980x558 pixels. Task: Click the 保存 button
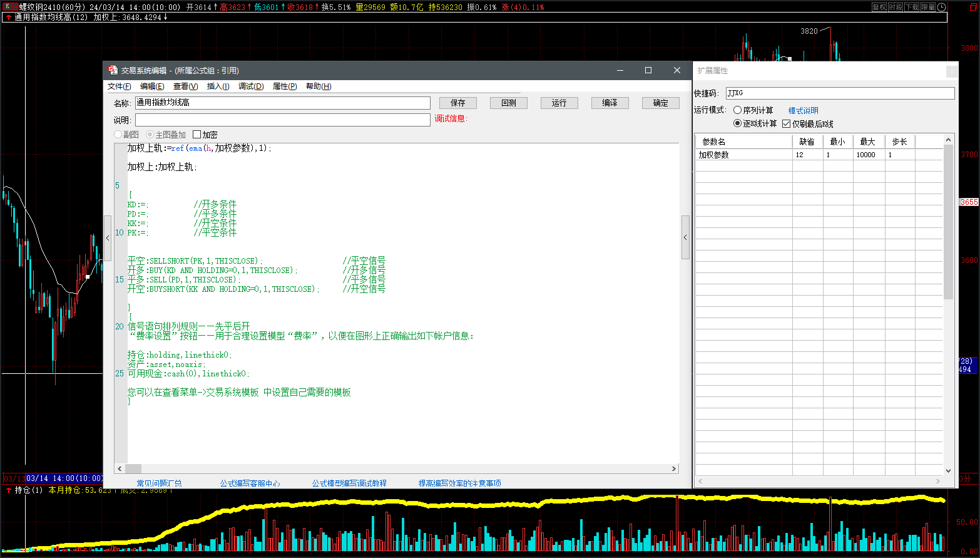[458, 103]
